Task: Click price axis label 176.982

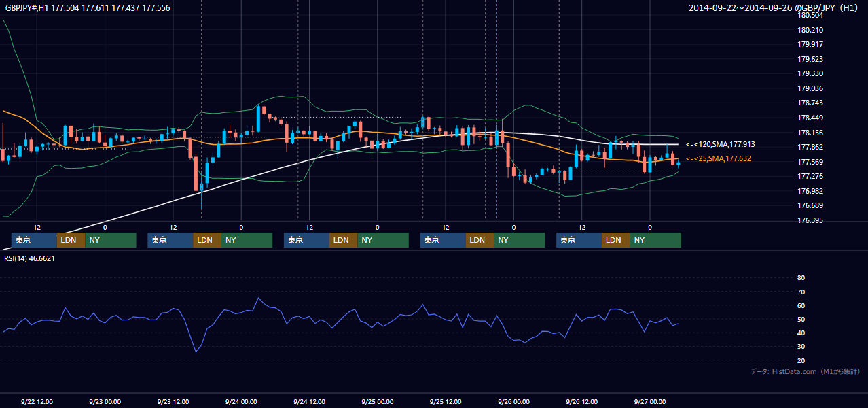Action: coord(810,191)
